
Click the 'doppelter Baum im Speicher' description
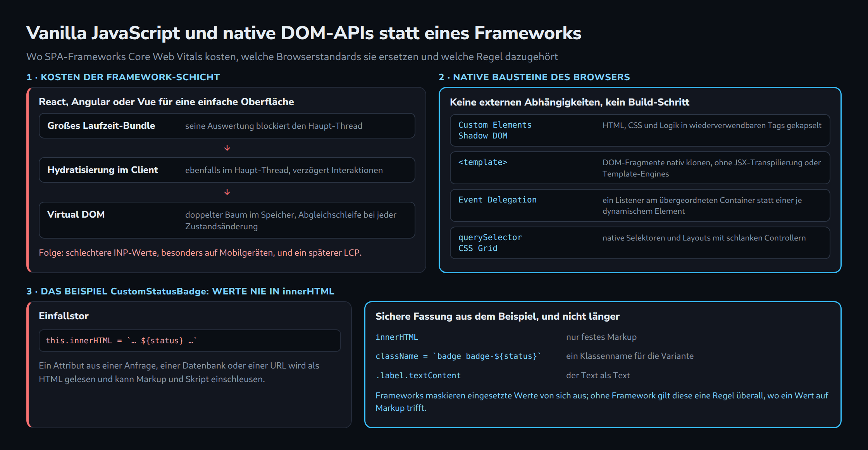(x=291, y=220)
